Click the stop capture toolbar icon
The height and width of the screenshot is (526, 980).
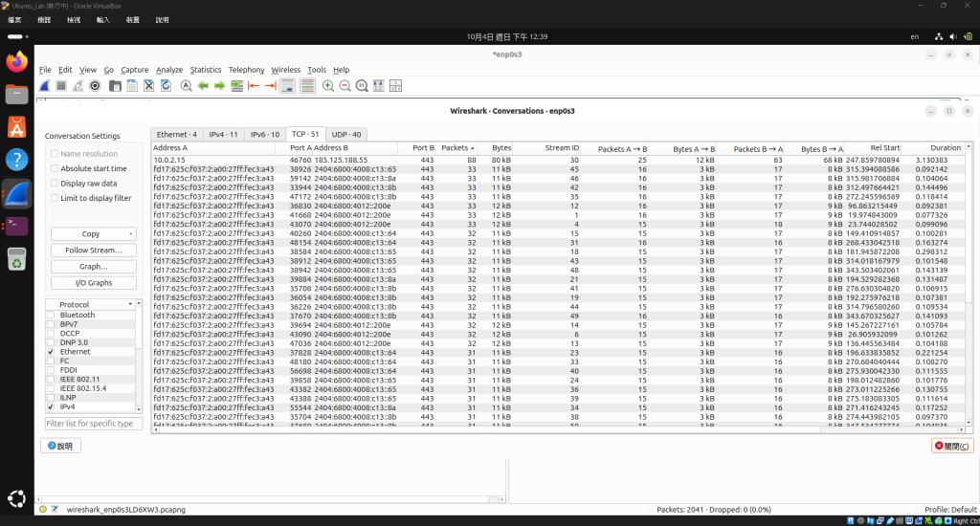[61, 85]
